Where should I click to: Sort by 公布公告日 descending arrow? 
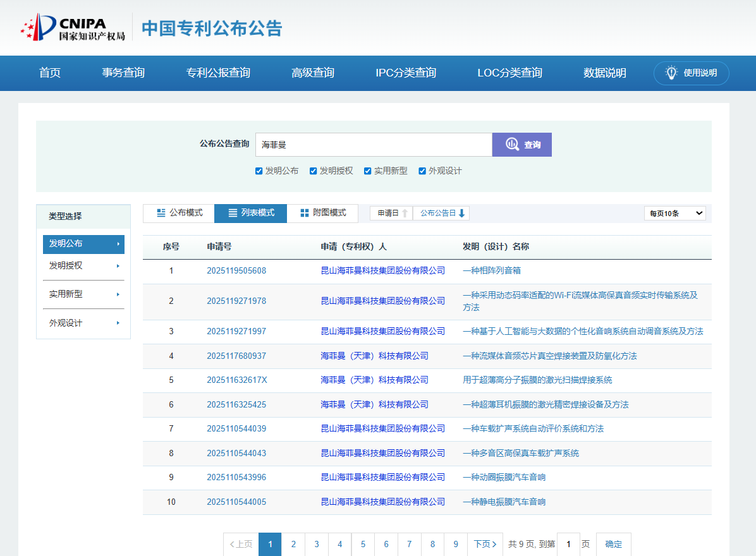[461, 214]
